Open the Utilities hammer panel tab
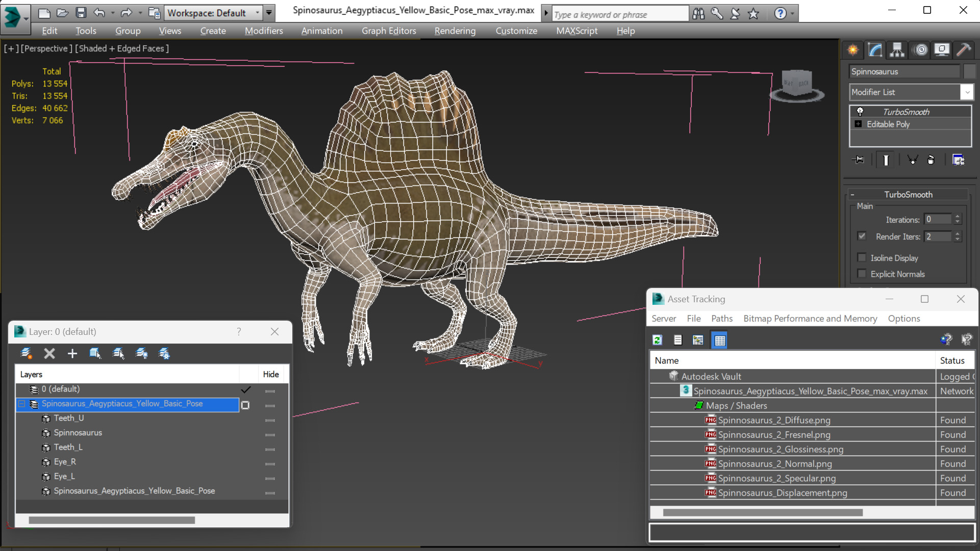 964,49
